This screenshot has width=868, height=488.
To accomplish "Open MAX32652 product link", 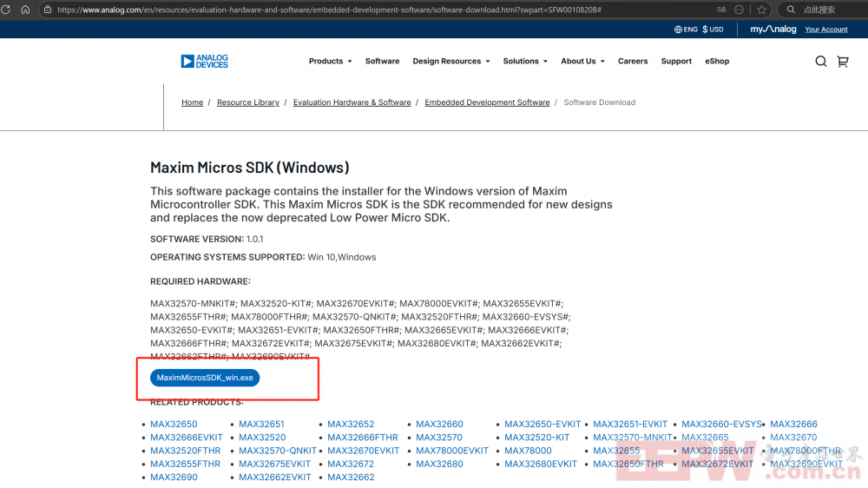I will [x=351, y=425].
